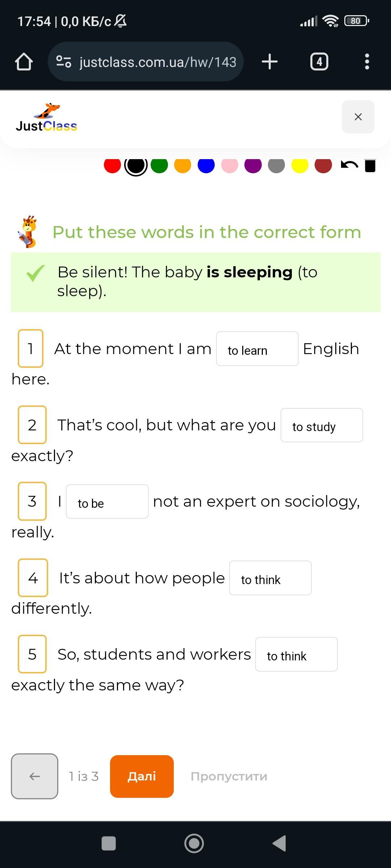Undo the last drawing stroke
391x868 pixels.
coord(349,165)
